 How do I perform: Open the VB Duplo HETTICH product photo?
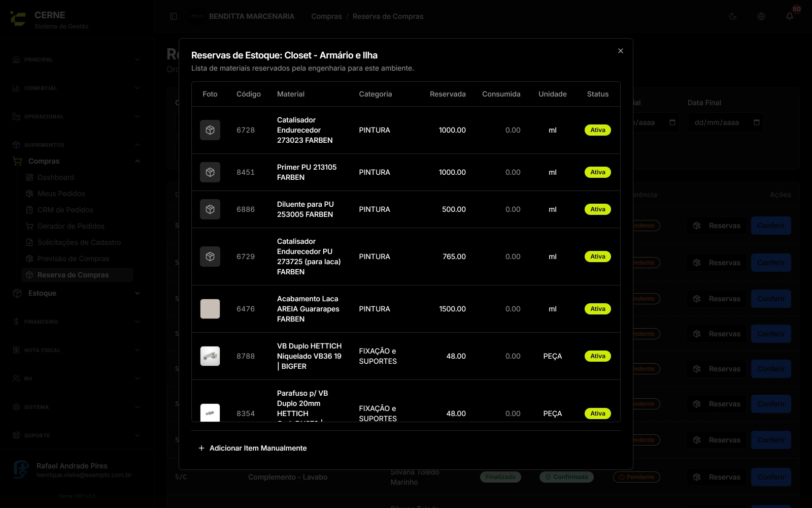point(210,356)
